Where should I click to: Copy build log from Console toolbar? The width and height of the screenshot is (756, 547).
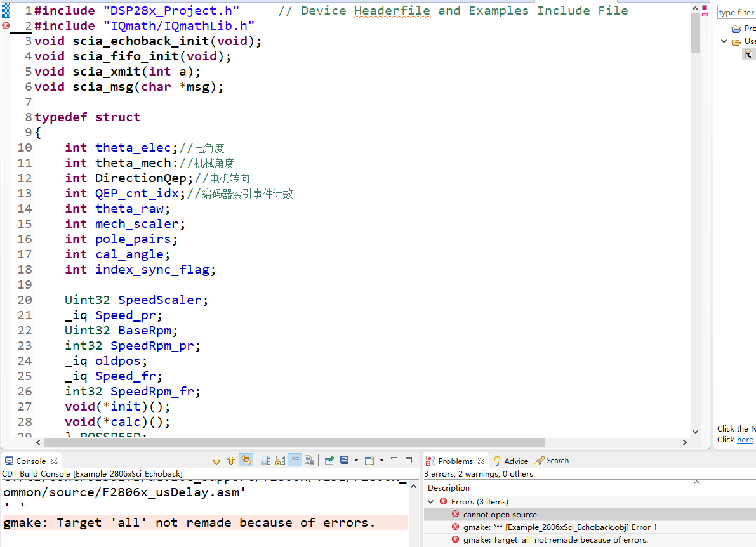(x=266, y=461)
